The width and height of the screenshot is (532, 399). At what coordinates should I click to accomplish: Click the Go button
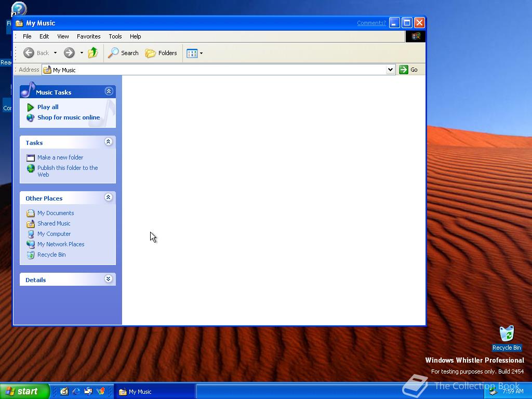pyautogui.click(x=408, y=70)
